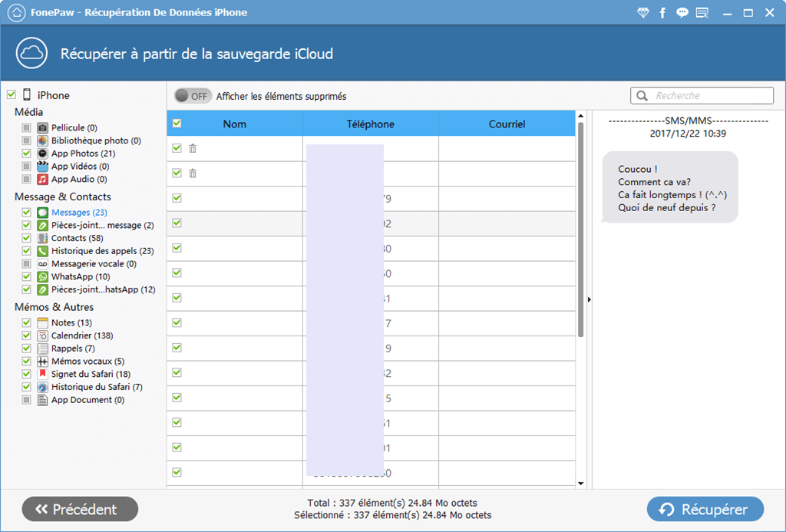This screenshot has width=786, height=532.
Task: Uncheck the App Photos checkbox
Action: pos(27,154)
